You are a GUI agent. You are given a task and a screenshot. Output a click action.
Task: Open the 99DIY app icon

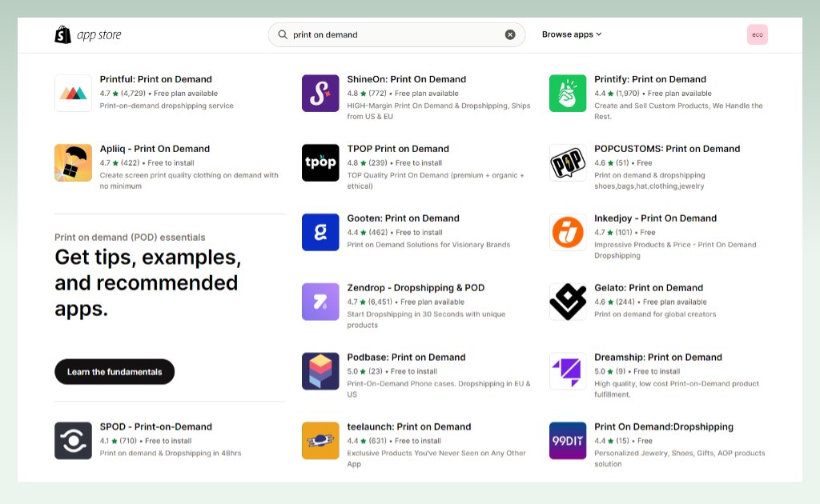click(568, 440)
